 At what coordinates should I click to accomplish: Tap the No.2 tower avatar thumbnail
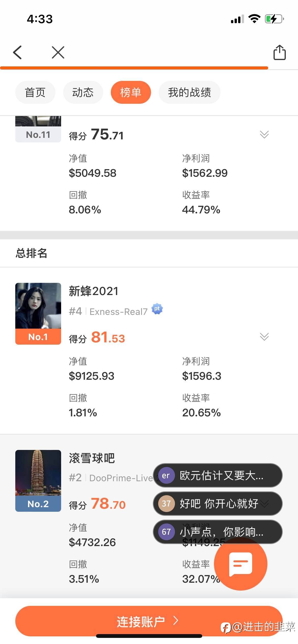pyautogui.click(x=38, y=473)
